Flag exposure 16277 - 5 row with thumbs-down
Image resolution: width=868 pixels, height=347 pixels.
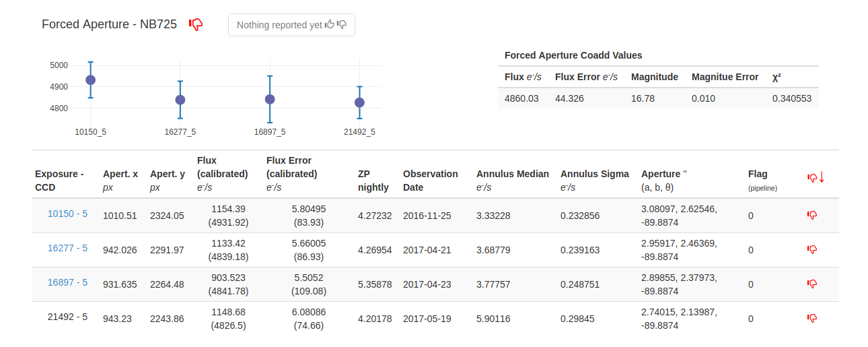pos(812,249)
